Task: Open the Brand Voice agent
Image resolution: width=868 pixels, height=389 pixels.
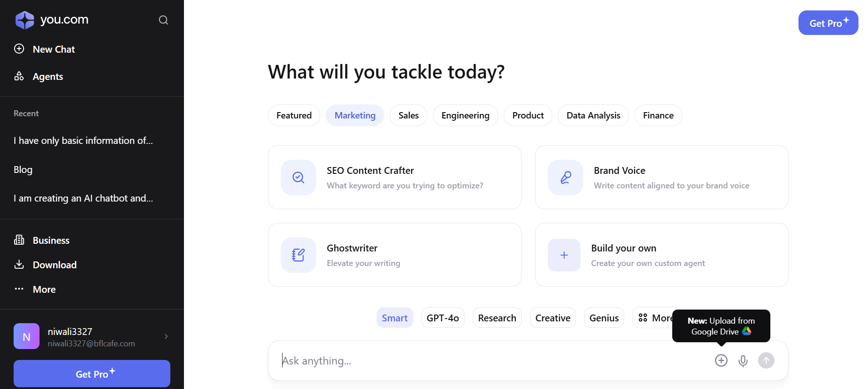Action: click(661, 177)
